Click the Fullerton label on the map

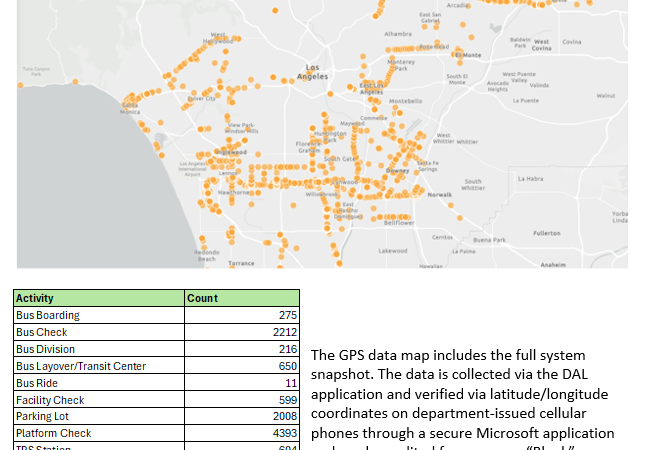[x=546, y=233]
